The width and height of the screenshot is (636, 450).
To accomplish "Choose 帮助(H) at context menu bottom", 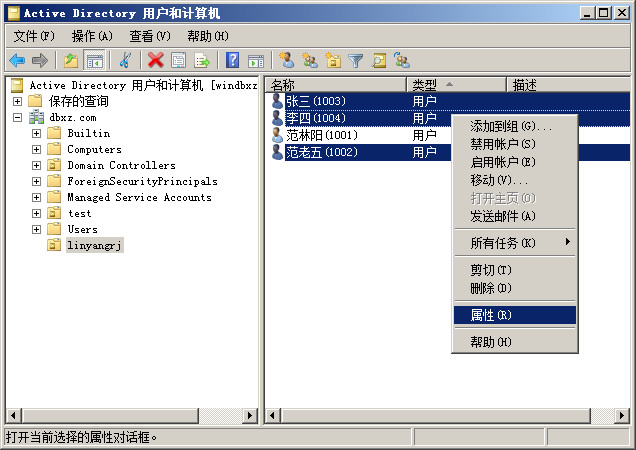I will [x=515, y=342].
